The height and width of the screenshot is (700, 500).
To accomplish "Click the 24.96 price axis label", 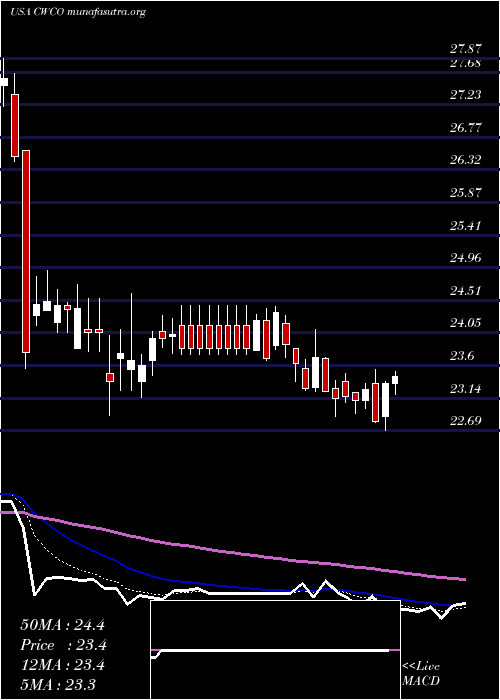I will pos(465,258).
